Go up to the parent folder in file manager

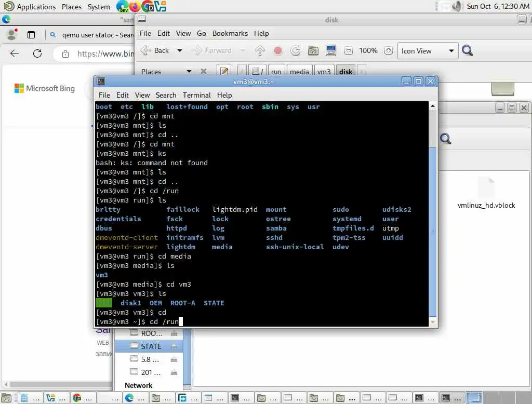coord(260,50)
